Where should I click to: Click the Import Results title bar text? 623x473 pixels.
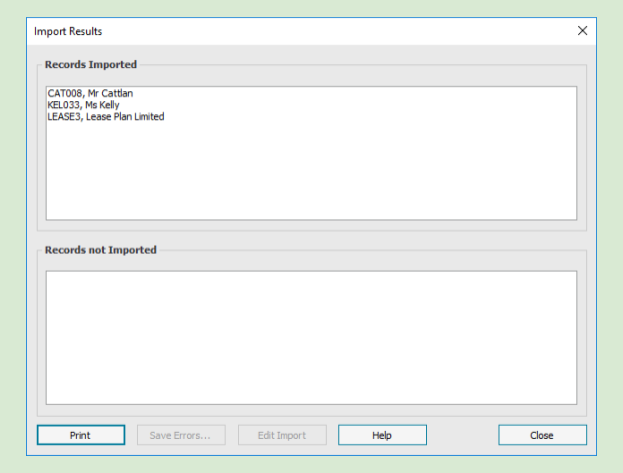[68, 31]
